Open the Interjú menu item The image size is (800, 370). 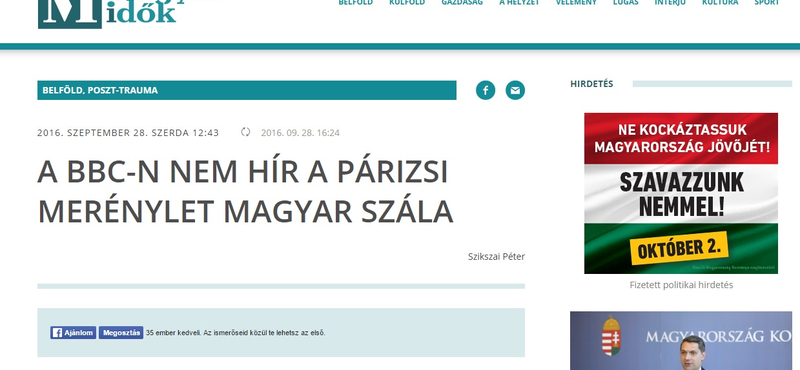(x=670, y=3)
